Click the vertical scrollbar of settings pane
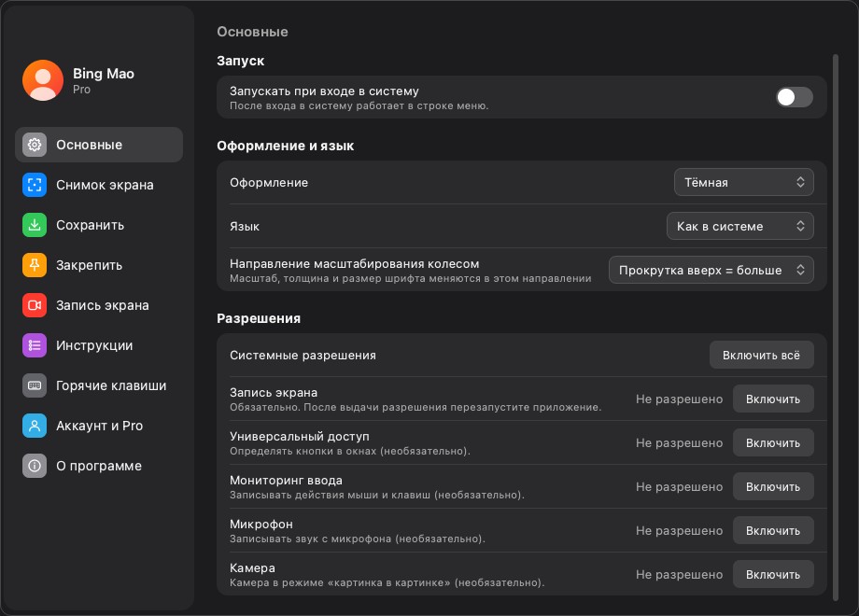The width and height of the screenshot is (859, 616). (836, 328)
